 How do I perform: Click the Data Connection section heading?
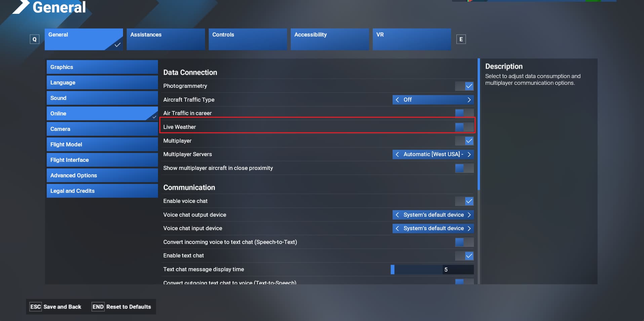pos(190,72)
